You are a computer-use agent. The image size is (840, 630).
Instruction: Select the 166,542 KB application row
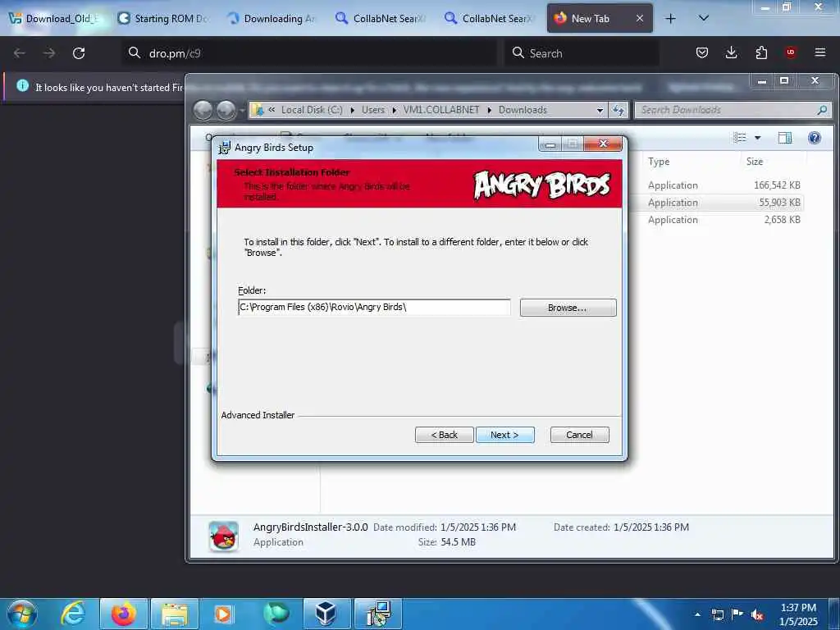click(x=724, y=185)
